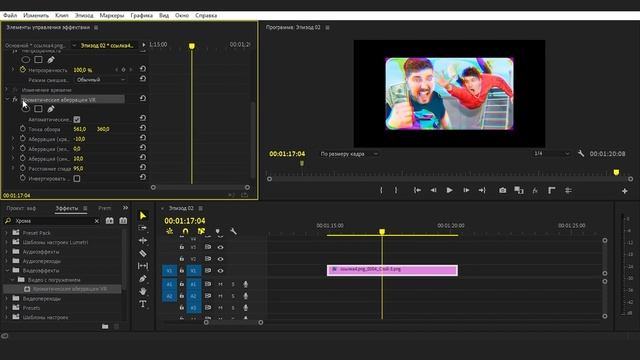
Task: Toggle insert sequences as nests
Action: [169, 231]
